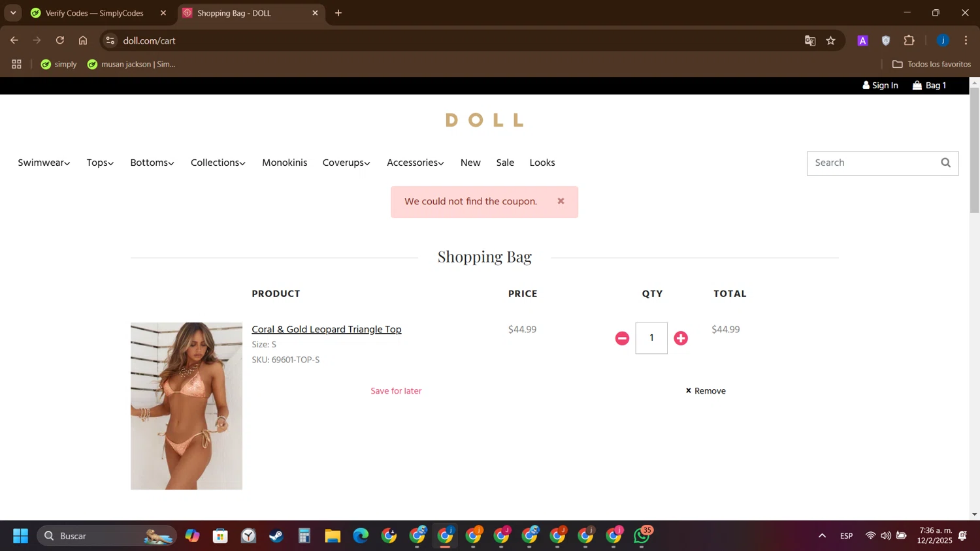Decrease quantity with the minus icon
The image size is (980, 551).
click(622, 338)
